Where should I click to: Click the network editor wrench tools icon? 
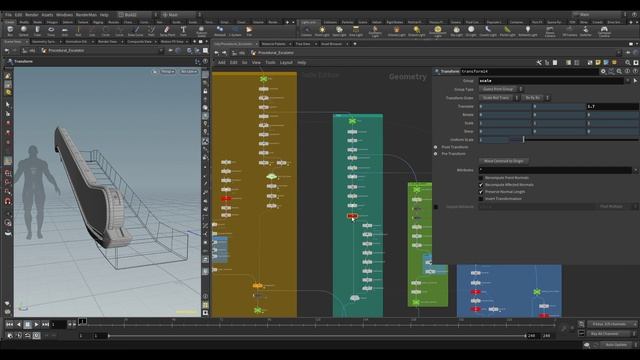pos(539,62)
